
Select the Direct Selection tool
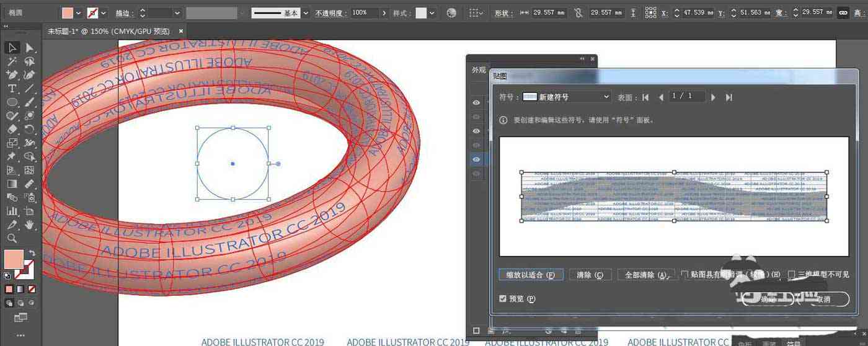(x=29, y=48)
